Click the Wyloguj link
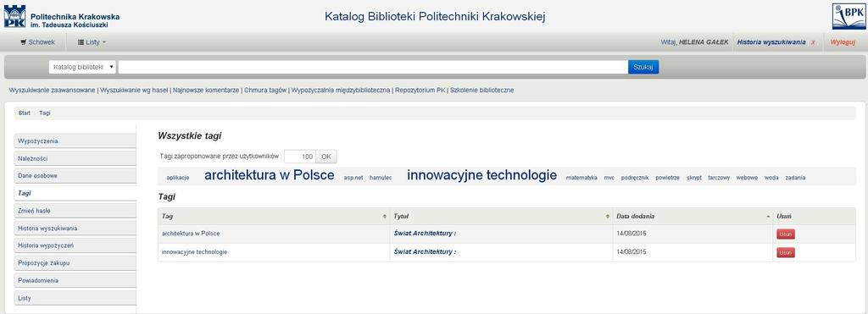Image resolution: width=868 pixels, height=314 pixels. coord(843,42)
